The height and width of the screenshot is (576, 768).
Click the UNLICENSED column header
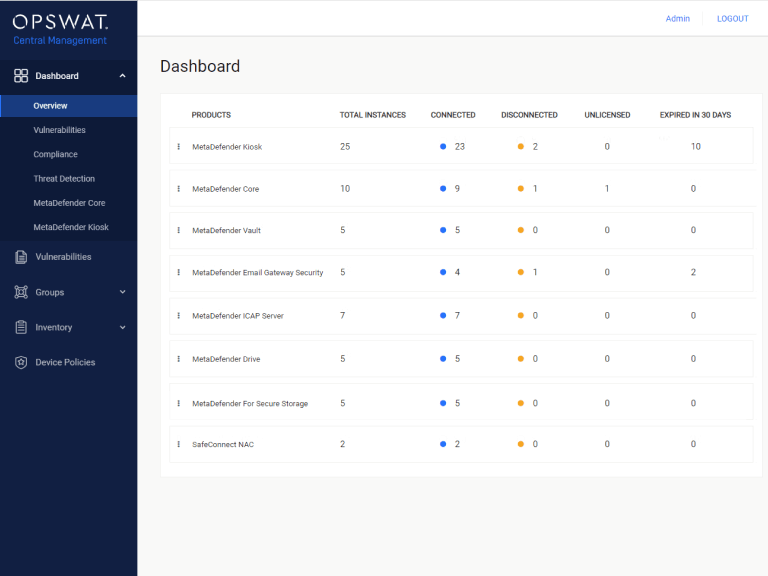pyautogui.click(x=607, y=115)
